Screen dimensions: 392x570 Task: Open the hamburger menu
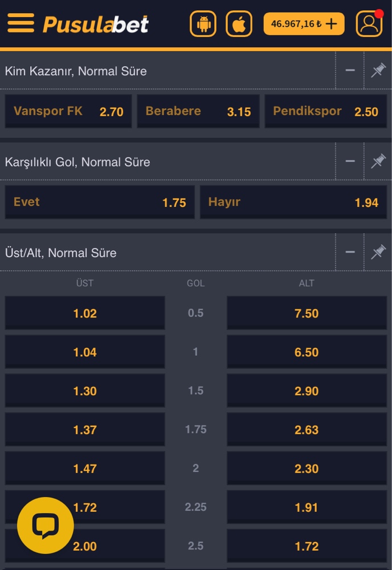(21, 23)
